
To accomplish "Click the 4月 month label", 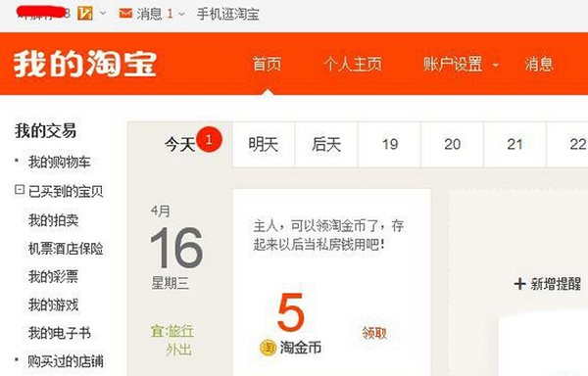I will [160, 211].
